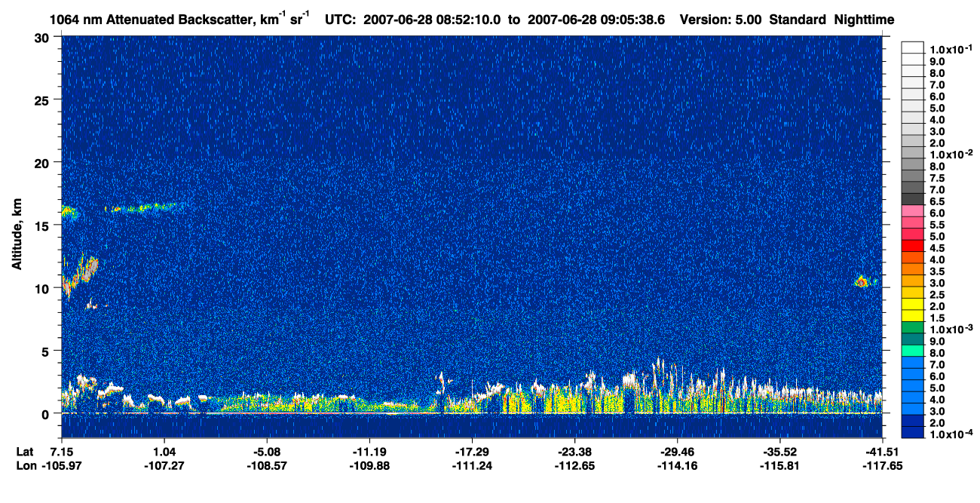Click the 'Lon' row label

[x=25, y=466]
